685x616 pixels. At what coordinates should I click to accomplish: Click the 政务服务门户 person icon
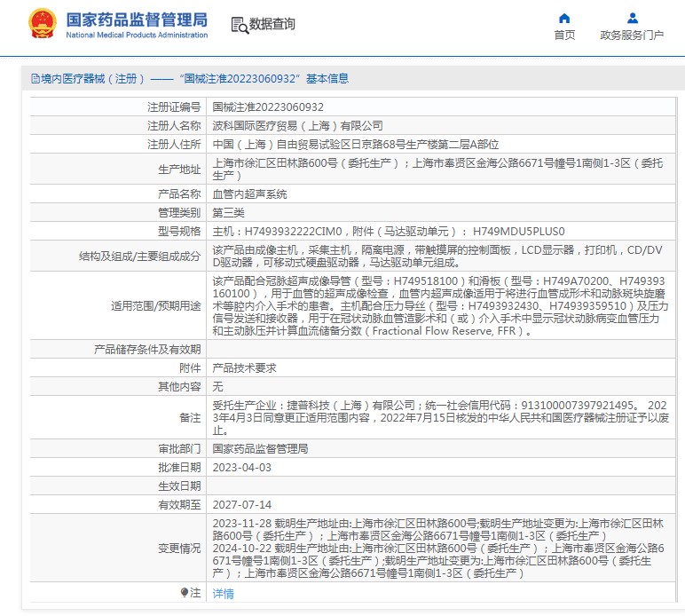632,18
